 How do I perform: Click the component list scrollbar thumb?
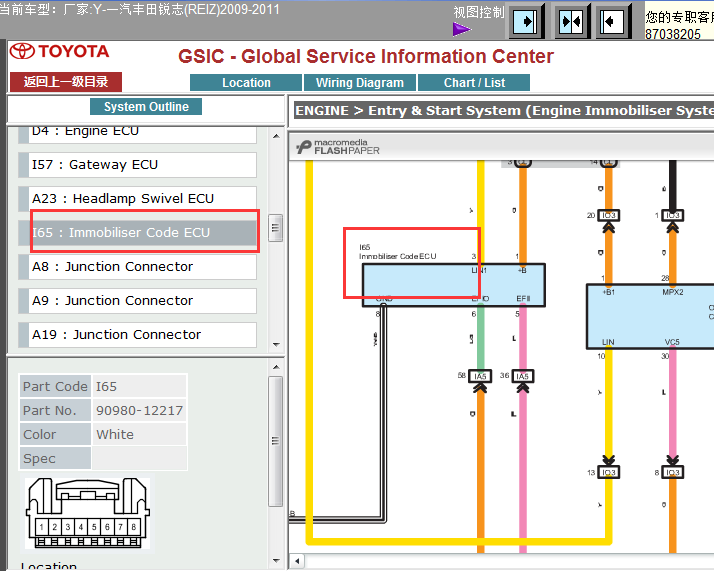pos(275,228)
